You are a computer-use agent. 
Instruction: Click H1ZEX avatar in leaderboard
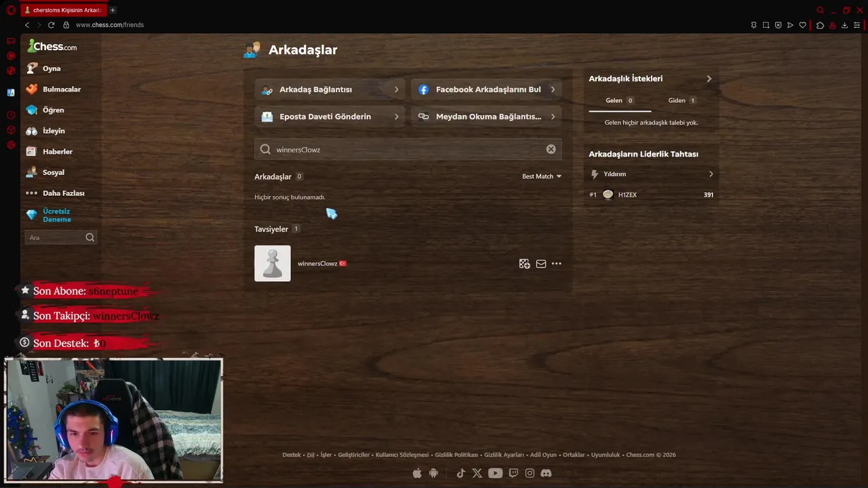pos(608,195)
